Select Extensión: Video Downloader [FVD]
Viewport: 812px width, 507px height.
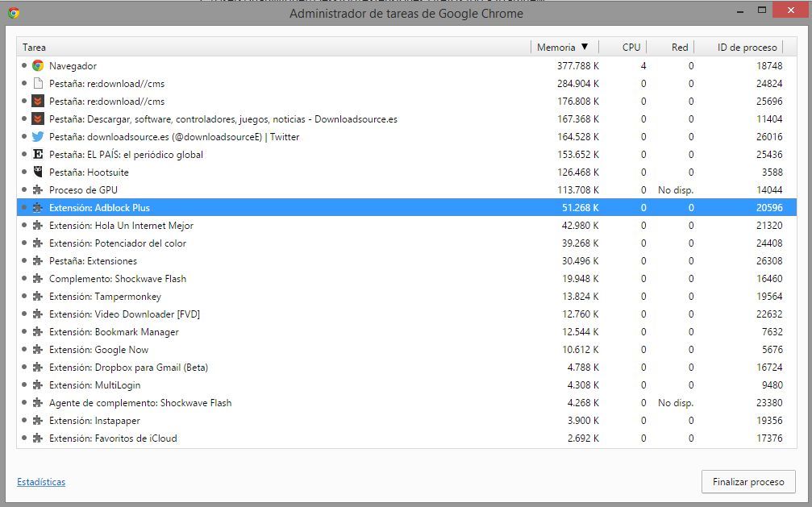coord(406,314)
